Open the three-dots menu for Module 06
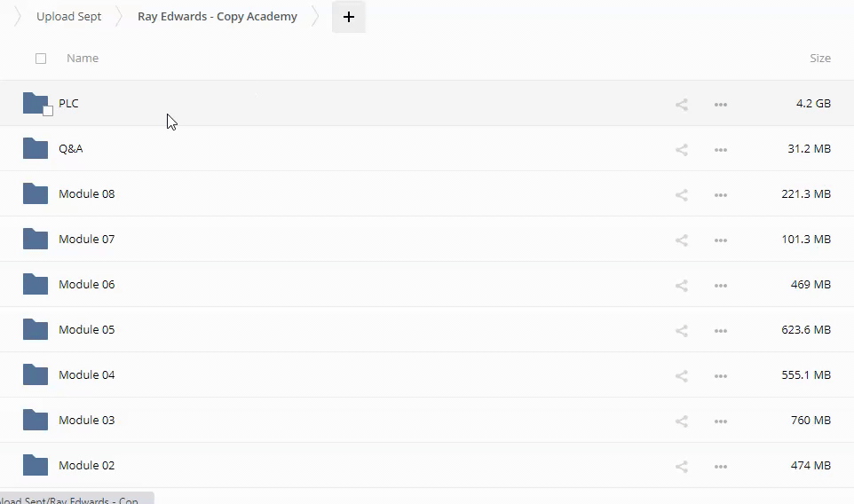The width and height of the screenshot is (854, 504). tap(721, 285)
